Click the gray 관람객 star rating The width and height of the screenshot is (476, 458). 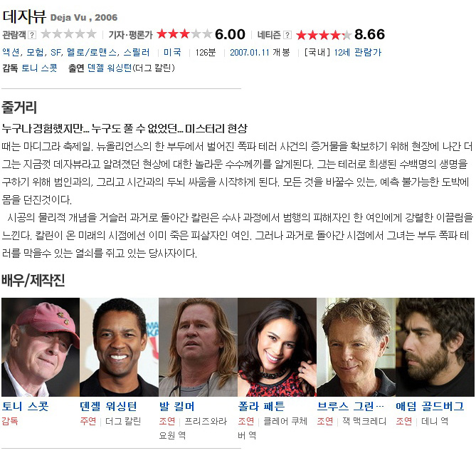click(68, 33)
